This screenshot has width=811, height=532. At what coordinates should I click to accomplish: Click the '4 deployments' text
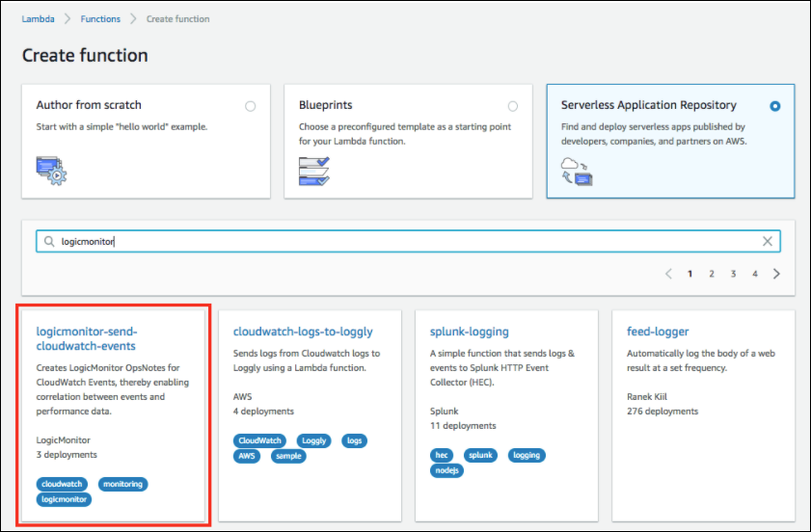coord(263,411)
